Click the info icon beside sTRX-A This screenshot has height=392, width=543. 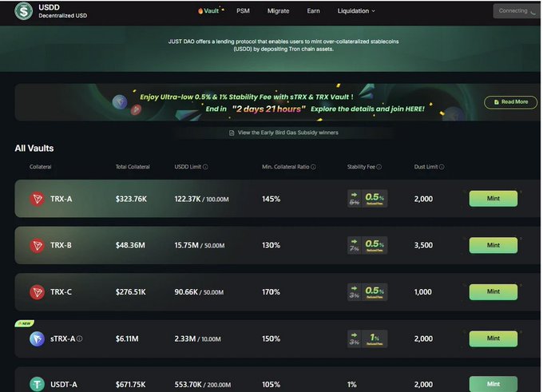click(79, 339)
